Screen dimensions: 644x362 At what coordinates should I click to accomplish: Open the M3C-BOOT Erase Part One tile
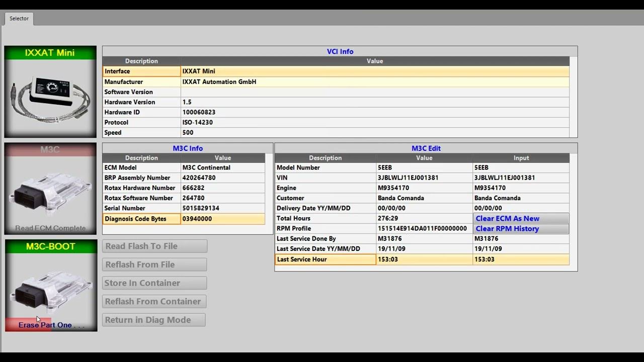[x=51, y=286]
